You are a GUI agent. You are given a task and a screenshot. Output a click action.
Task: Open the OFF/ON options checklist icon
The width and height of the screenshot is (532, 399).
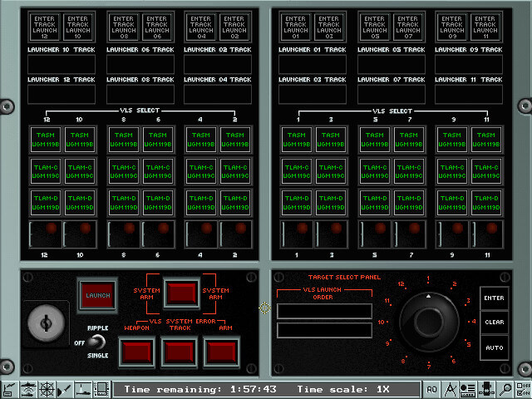pos(523,390)
